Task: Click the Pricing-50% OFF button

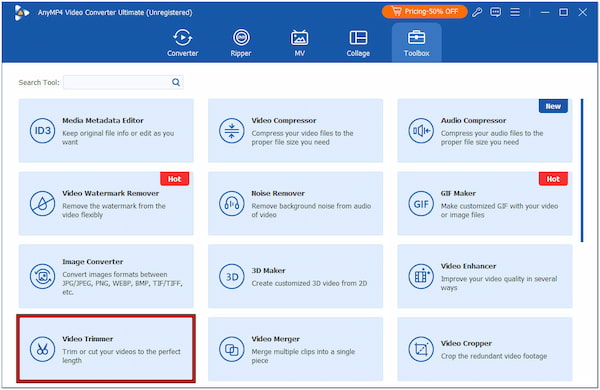Action: click(x=424, y=12)
